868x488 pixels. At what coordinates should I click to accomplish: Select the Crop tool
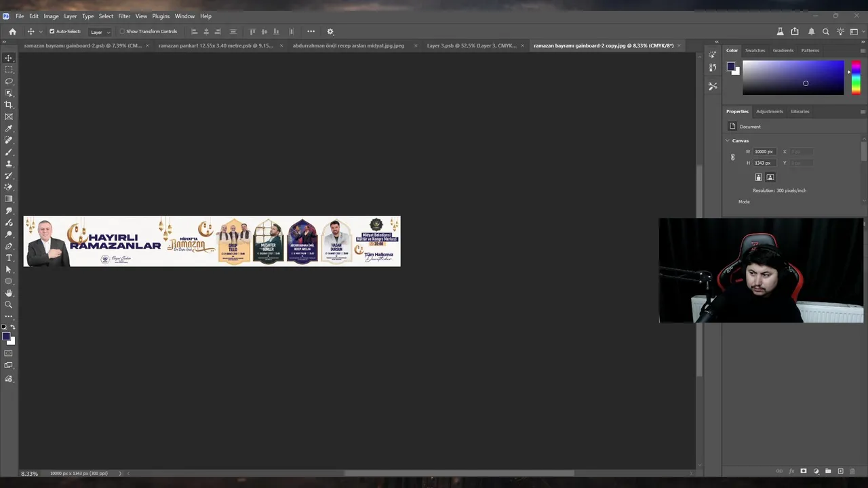pos(9,105)
